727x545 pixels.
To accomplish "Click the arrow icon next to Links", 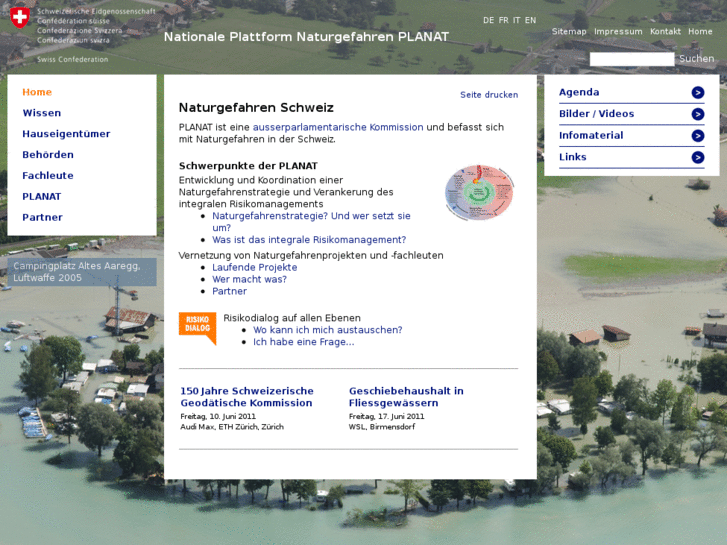I will pos(698,157).
